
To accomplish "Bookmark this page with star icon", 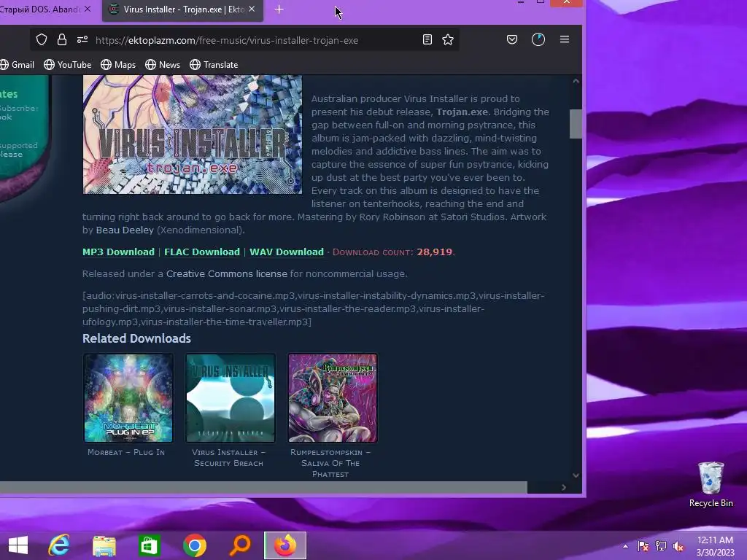I will pyautogui.click(x=448, y=39).
